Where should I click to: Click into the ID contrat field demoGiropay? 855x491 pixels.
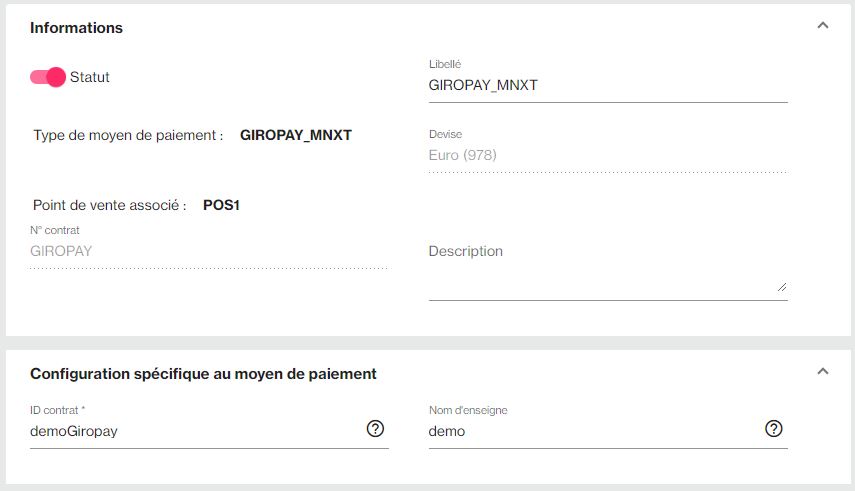point(196,432)
